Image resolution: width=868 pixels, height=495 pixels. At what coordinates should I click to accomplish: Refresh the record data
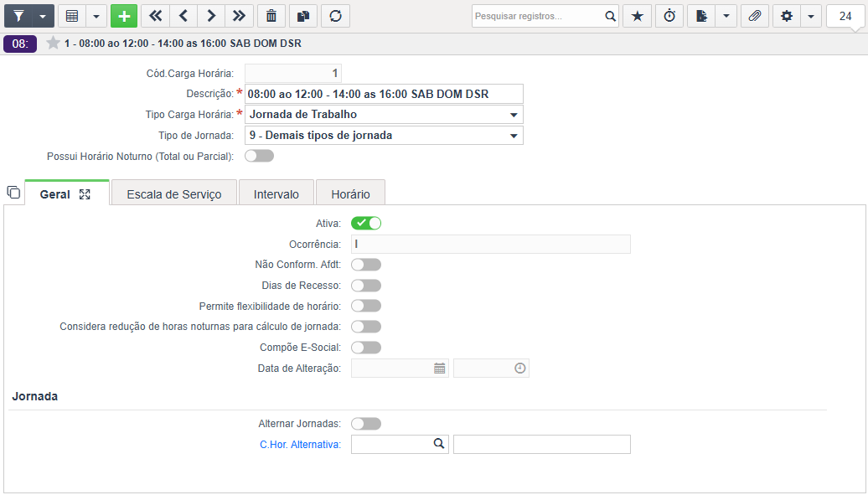(x=335, y=16)
